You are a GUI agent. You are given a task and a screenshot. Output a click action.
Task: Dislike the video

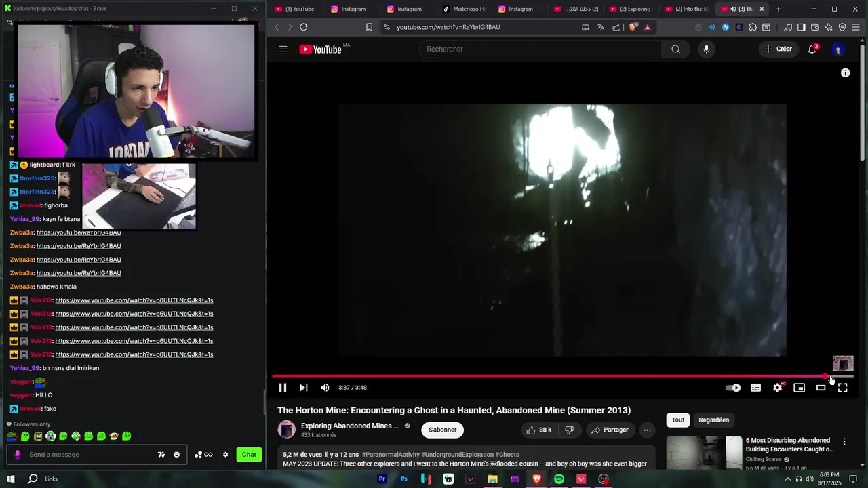(x=569, y=430)
